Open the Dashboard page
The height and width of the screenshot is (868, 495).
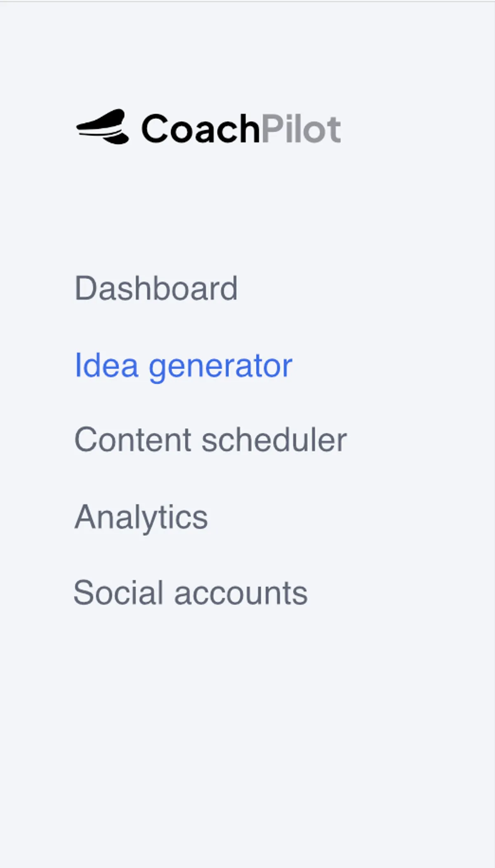pos(156,288)
